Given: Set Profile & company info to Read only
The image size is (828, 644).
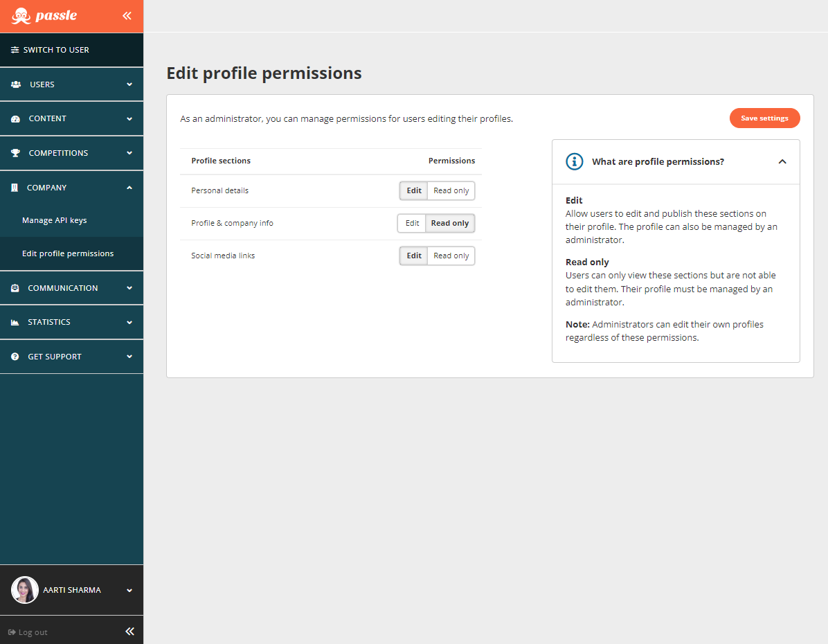Looking at the screenshot, I should [x=450, y=224].
